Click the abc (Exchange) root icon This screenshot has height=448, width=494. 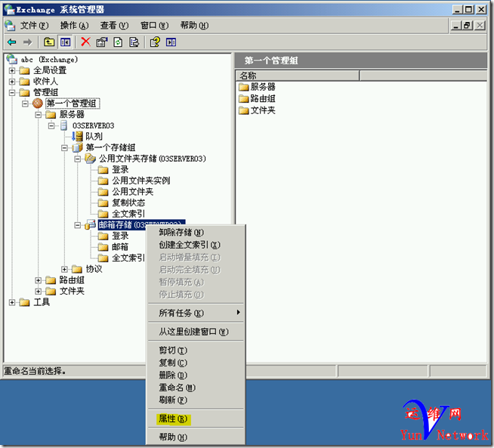point(11,59)
